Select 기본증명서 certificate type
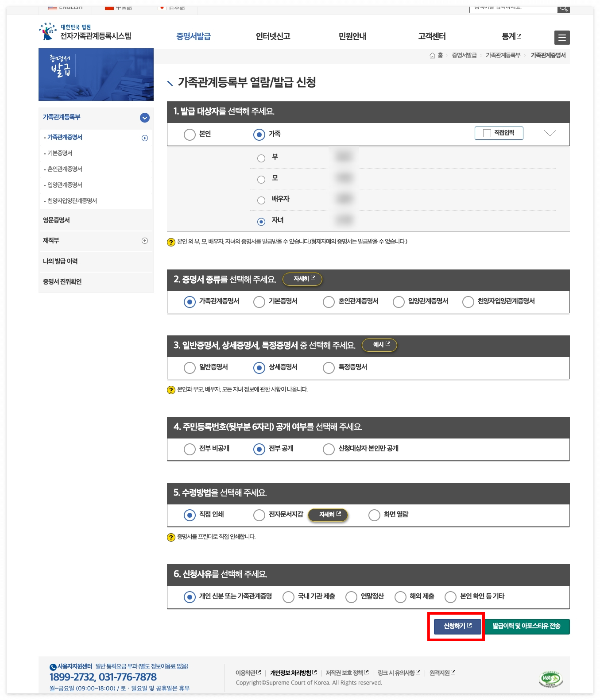The height and width of the screenshot is (700, 600). (259, 302)
